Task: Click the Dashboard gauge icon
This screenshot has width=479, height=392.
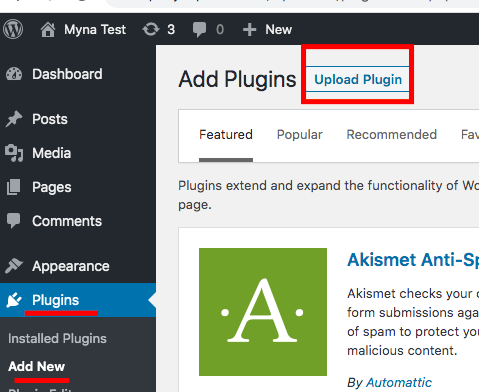Action: (x=14, y=74)
